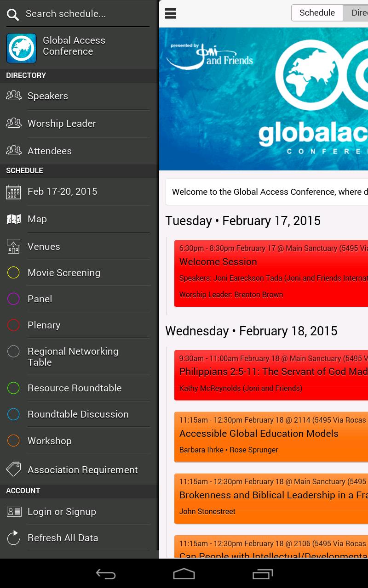The width and height of the screenshot is (368, 588).
Task: Select the Global Access Conference title
Action: (x=74, y=46)
